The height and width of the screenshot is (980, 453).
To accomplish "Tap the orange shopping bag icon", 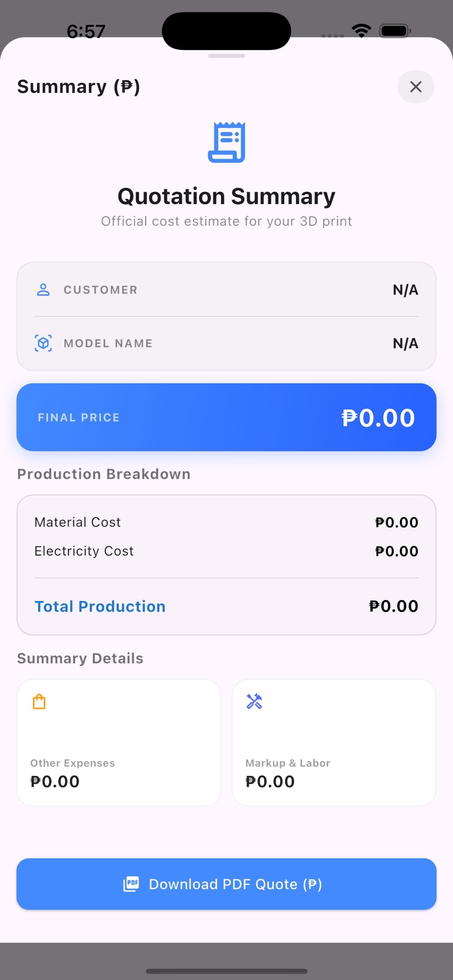I will (39, 702).
